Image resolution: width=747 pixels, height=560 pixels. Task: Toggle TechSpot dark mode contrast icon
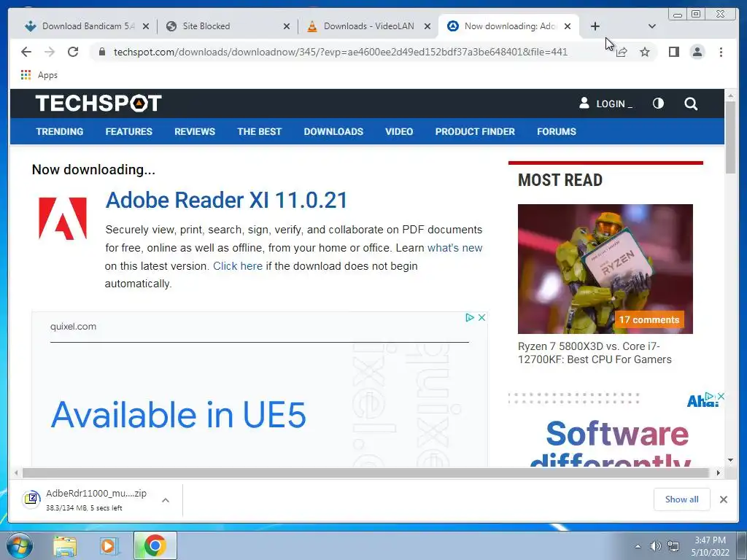(658, 104)
